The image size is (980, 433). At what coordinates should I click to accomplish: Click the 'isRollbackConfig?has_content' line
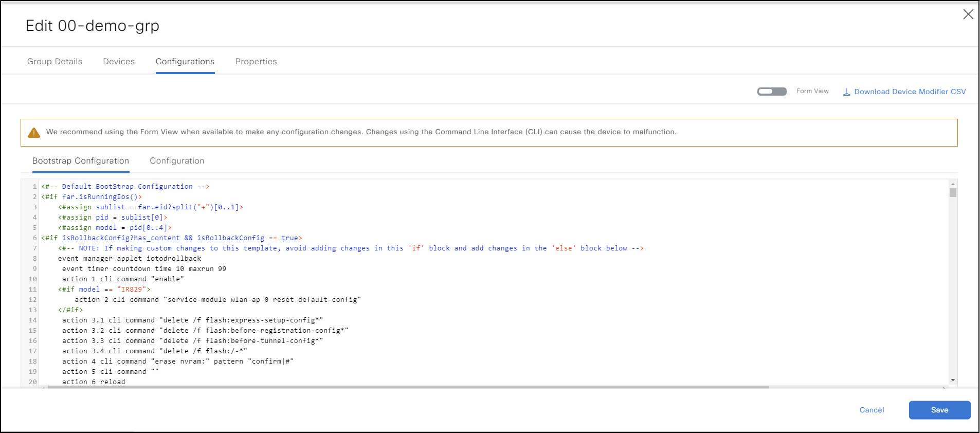[172, 238]
